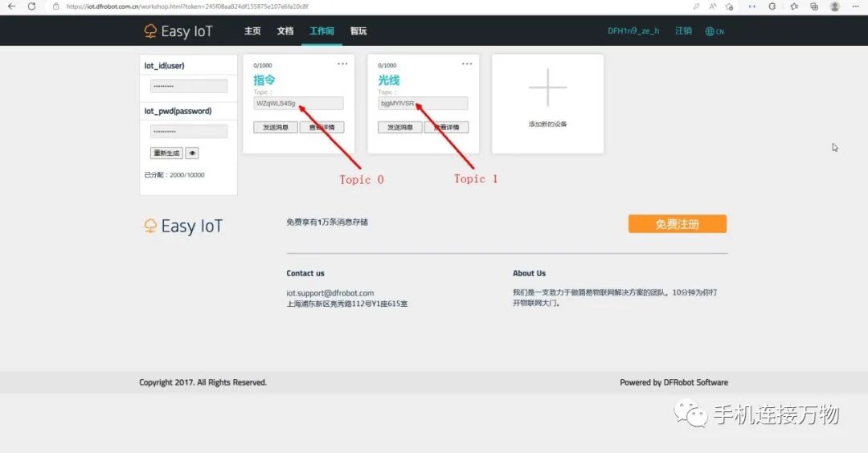
Task: Click the About Us heading
Action: tap(529, 273)
